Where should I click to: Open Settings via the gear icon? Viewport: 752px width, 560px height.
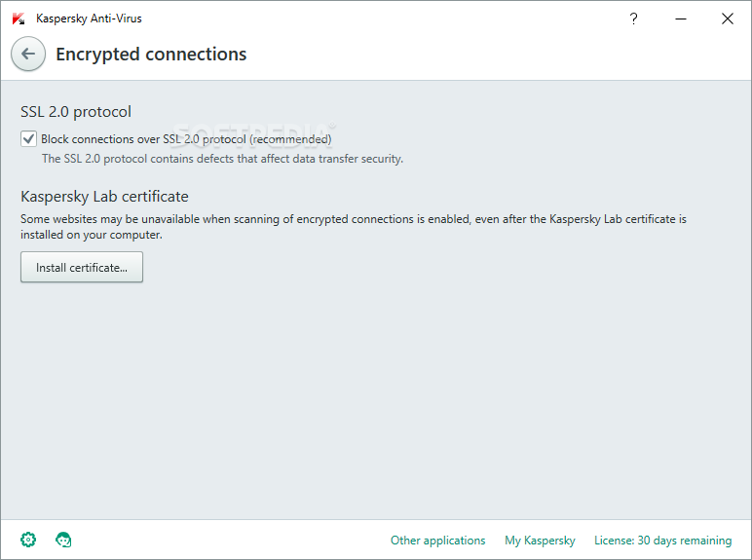coord(28,540)
